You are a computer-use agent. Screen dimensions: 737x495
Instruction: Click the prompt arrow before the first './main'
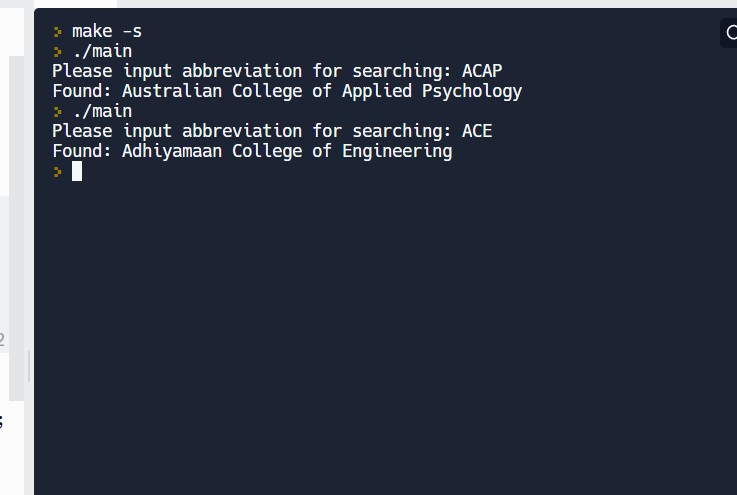click(58, 52)
